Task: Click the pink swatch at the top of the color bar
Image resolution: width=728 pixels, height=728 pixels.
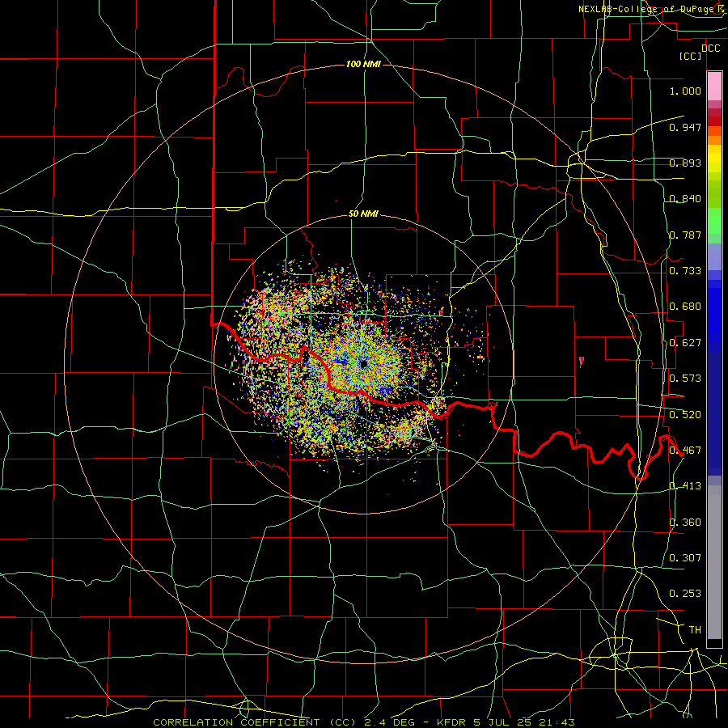Action: (x=714, y=87)
